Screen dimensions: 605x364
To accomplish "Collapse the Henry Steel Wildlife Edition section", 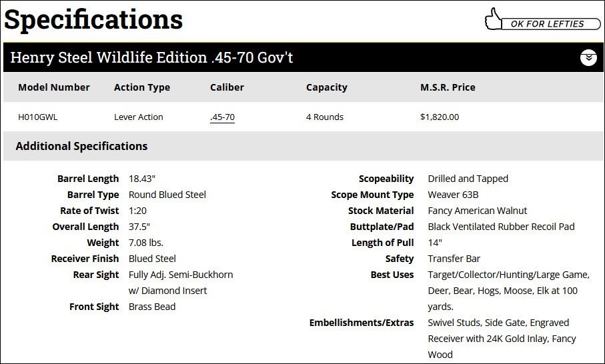I will (588, 58).
